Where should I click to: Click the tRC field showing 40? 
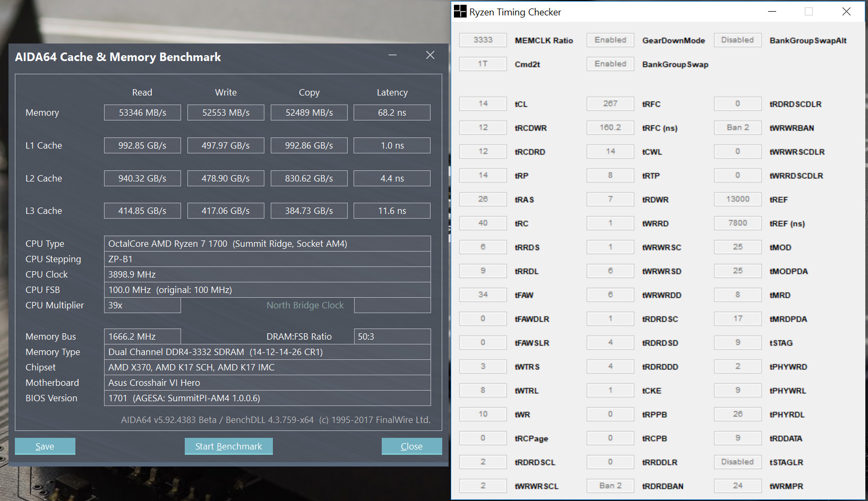pos(483,223)
